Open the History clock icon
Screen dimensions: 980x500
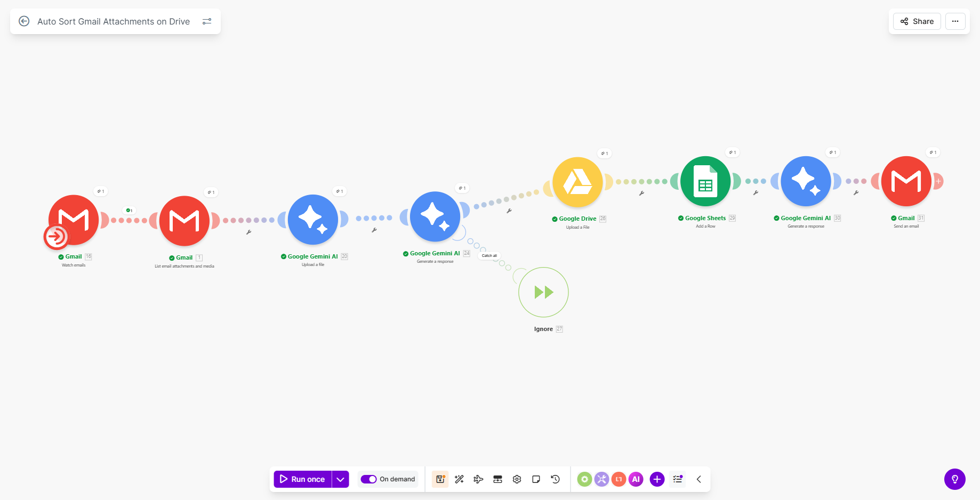(x=555, y=479)
